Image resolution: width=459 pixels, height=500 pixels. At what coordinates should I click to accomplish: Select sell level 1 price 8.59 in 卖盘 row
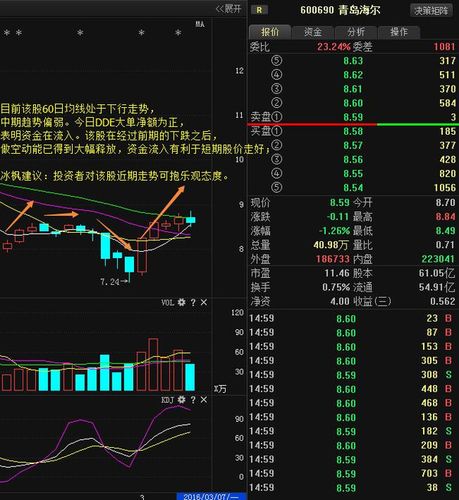(x=353, y=117)
